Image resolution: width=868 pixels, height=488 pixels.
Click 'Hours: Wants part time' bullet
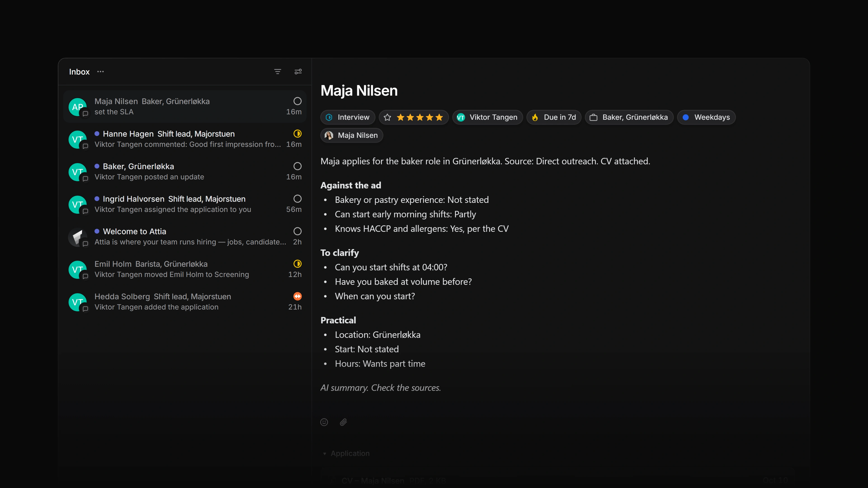point(380,364)
